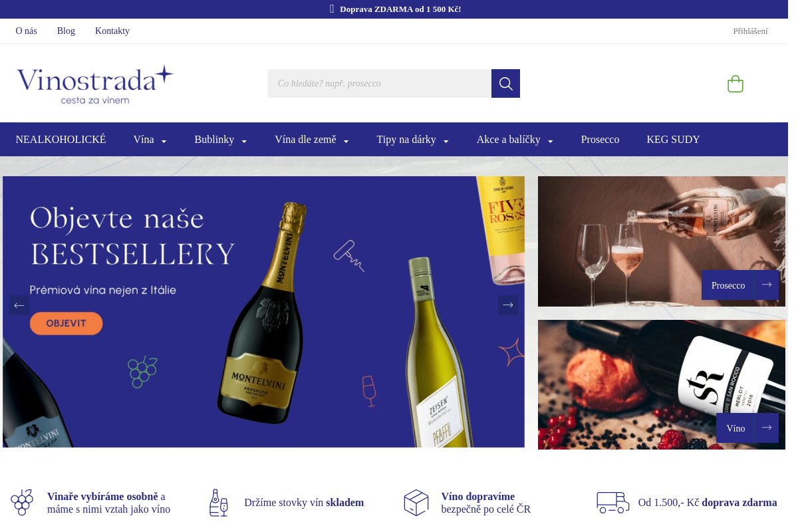Viewport: 798px width, 532px height.
Task: Click the bottle and glass stock icon
Action: (219, 503)
